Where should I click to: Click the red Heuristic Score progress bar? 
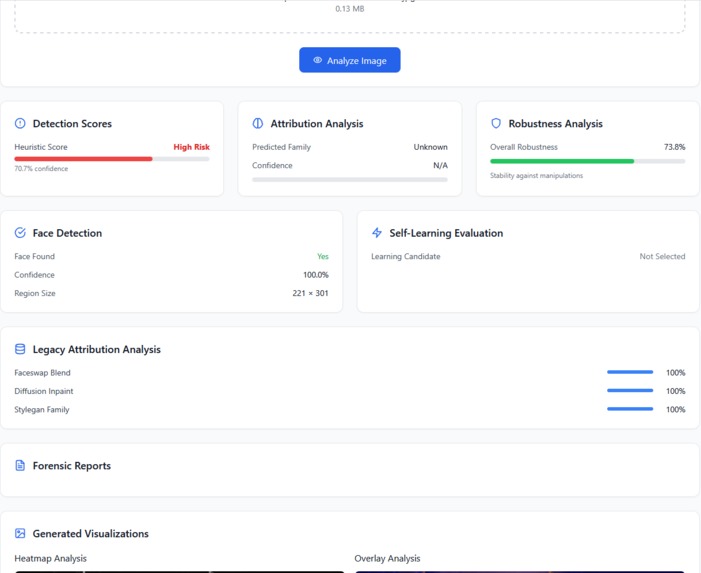pos(83,159)
